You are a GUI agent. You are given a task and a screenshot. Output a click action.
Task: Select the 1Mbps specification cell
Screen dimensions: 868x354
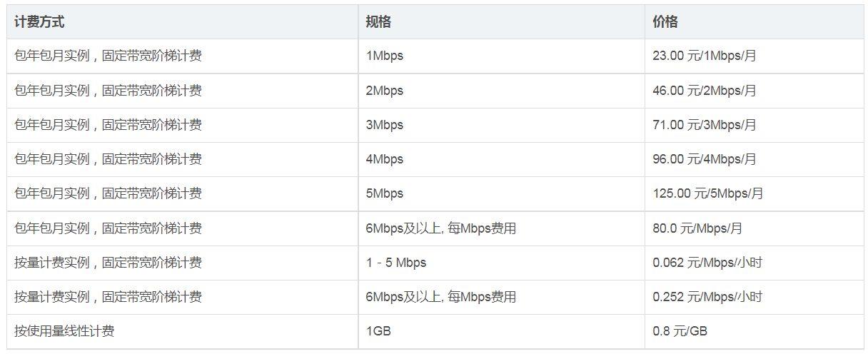click(501, 56)
